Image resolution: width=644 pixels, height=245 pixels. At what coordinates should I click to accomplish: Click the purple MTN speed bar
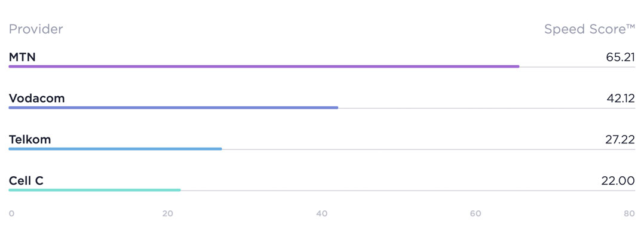[263, 66]
